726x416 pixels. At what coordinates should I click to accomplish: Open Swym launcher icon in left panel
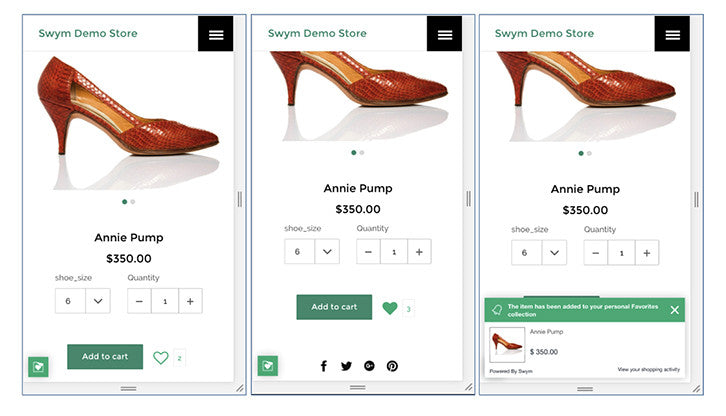pos(38,366)
